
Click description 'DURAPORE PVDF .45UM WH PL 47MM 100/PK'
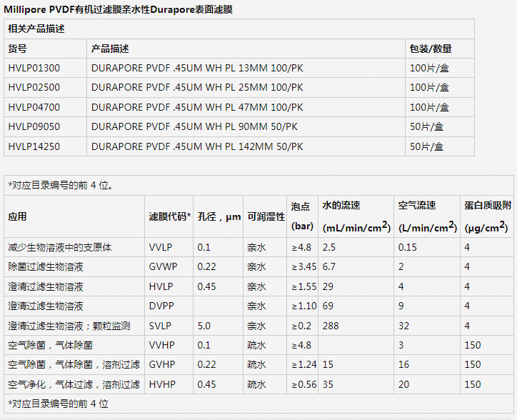(197, 107)
